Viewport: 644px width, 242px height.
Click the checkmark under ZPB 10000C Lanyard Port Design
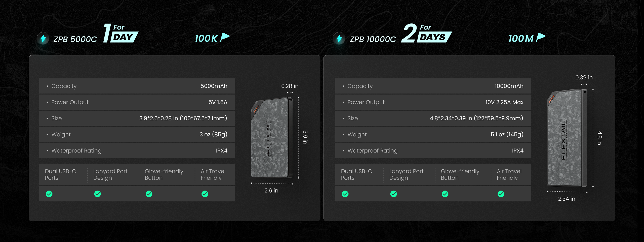(393, 194)
